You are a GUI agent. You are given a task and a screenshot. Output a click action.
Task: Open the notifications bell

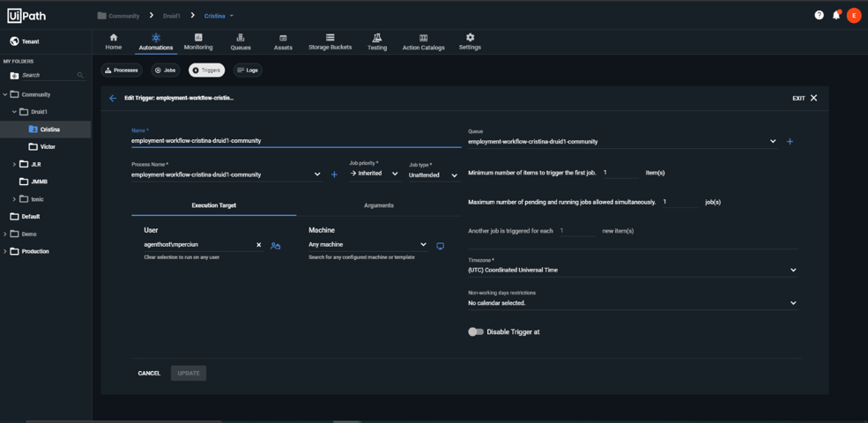[x=836, y=16]
